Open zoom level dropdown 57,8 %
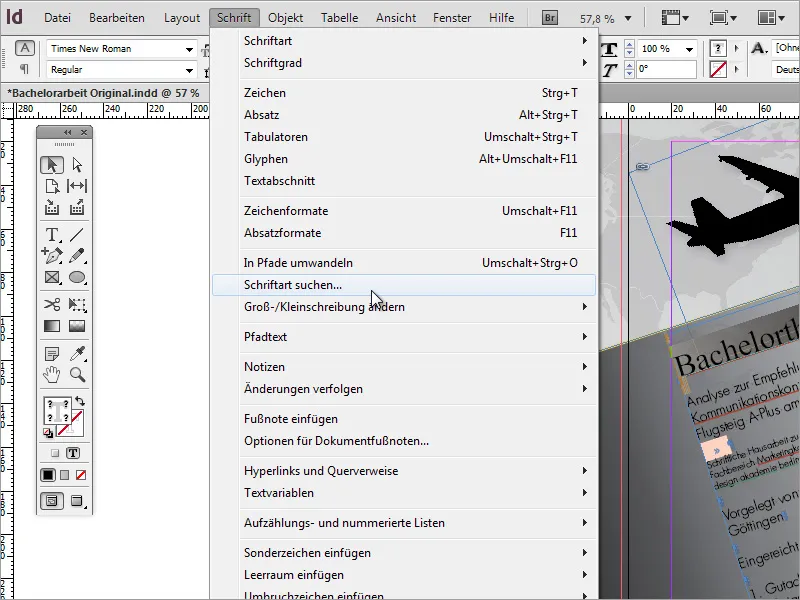 point(628,18)
